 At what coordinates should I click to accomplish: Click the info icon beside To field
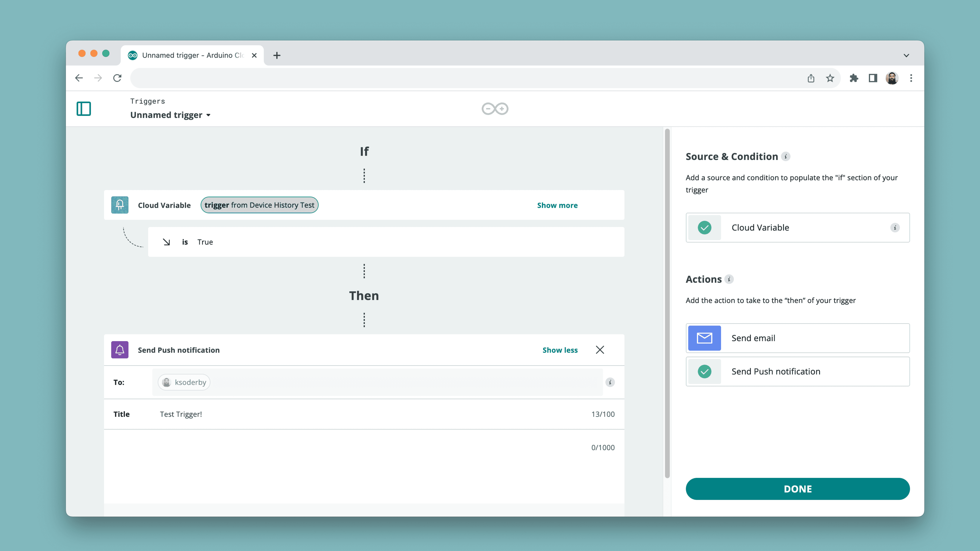(x=610, y=382)
